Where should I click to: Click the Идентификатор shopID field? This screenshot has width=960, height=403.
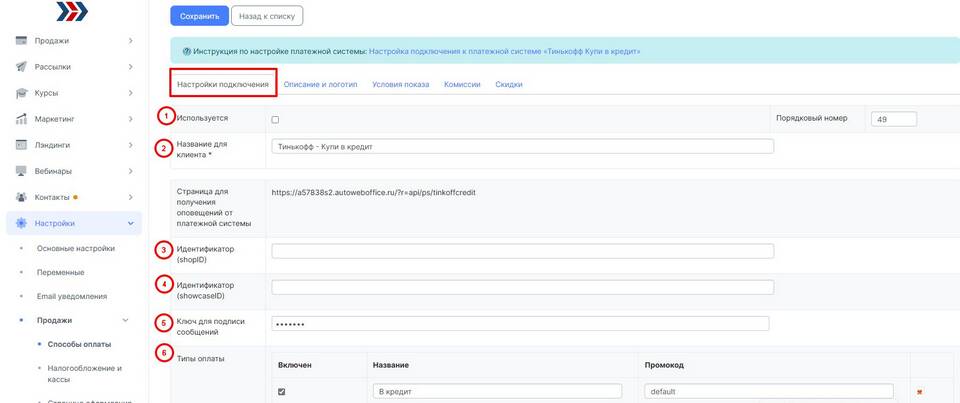(x=522, y=251)
